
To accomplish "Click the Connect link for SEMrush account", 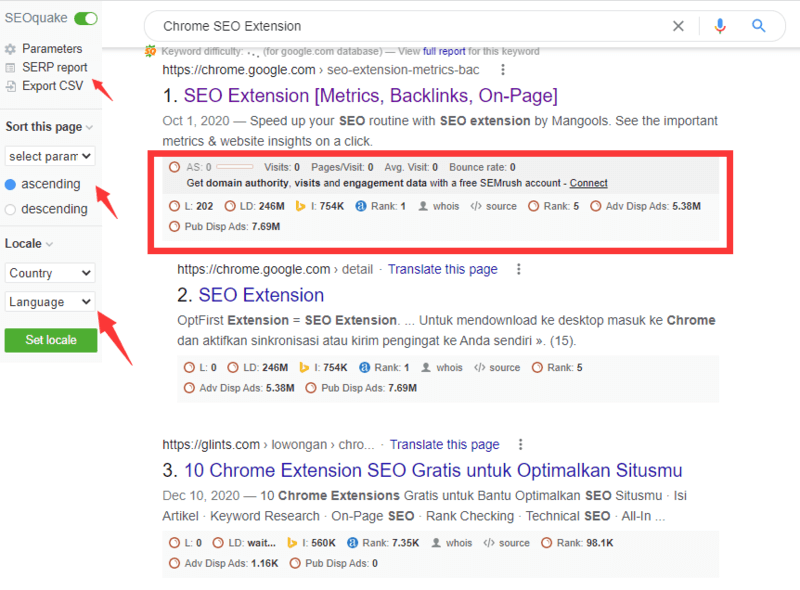I will 588,182.
